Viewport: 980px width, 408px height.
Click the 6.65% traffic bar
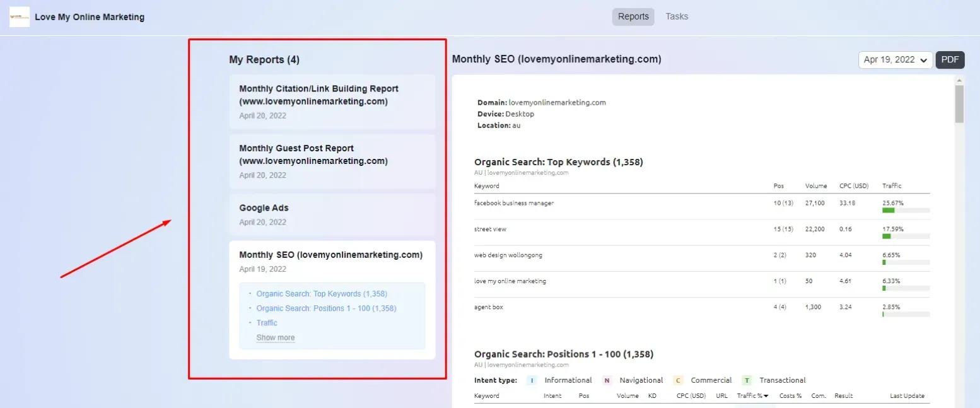coord(906,262)
